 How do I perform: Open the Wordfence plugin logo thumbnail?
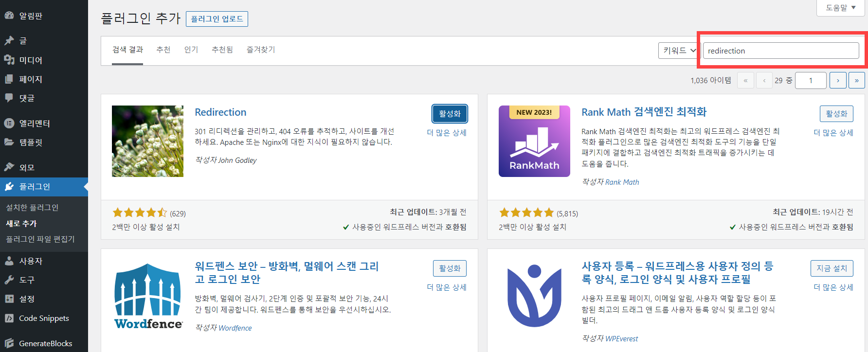coord(147,296)
